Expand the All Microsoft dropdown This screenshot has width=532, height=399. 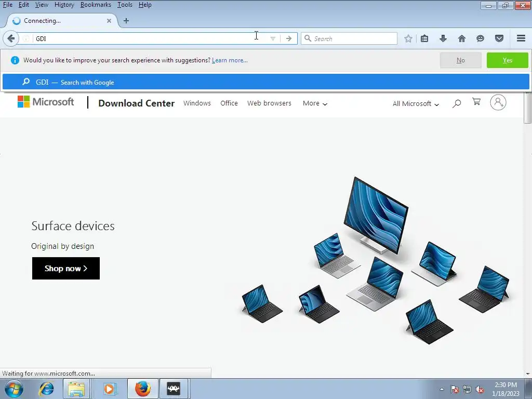(x=416, y=104)
